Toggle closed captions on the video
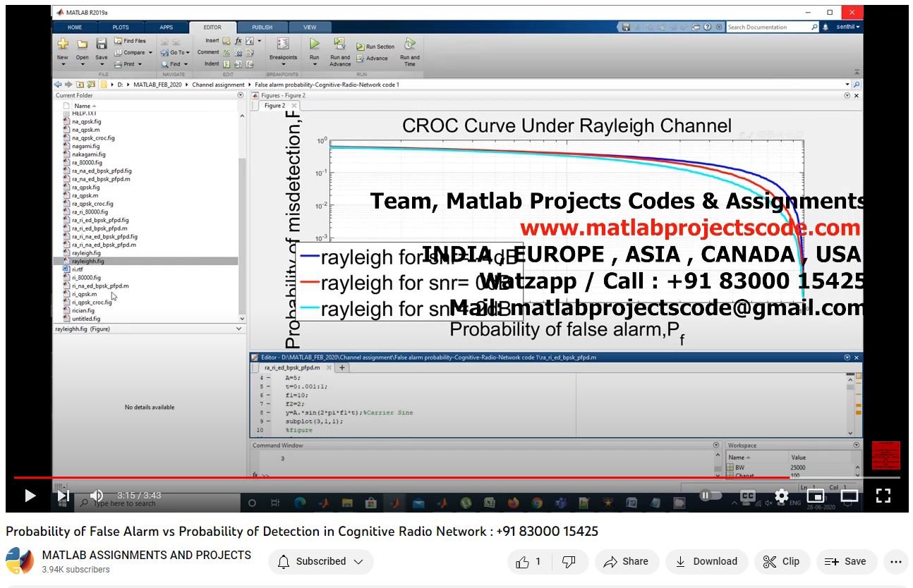Screen dimensions: 913x588 click(747, 496)
